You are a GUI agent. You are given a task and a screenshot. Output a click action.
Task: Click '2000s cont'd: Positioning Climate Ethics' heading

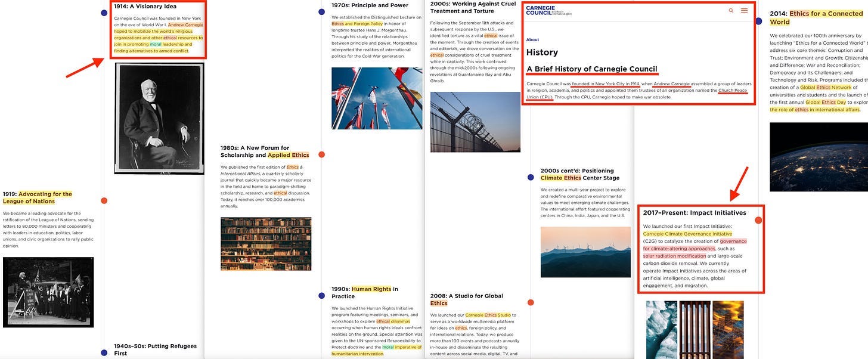point(580,174)
